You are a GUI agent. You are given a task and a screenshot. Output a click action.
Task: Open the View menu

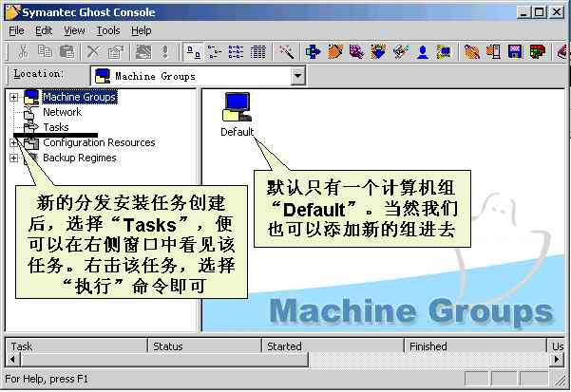(x=74, y=31)
